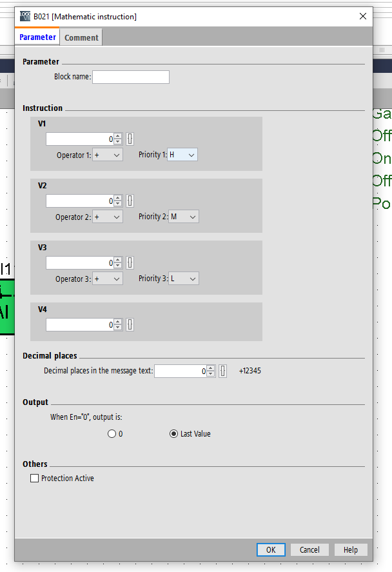This screenshot has height=572, width=392.
Task: Click the V4 value input field
Action: (x=80, y=324)
